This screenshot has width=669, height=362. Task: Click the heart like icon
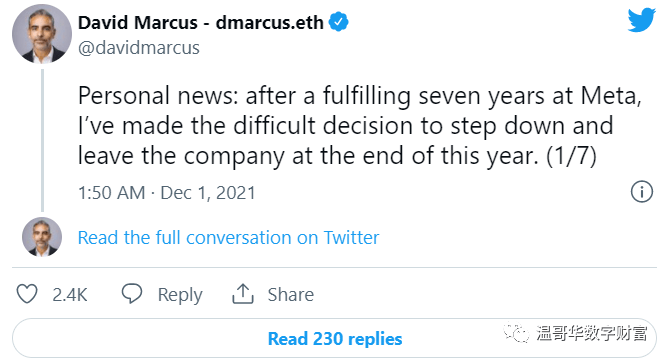[x=27, y=294]
